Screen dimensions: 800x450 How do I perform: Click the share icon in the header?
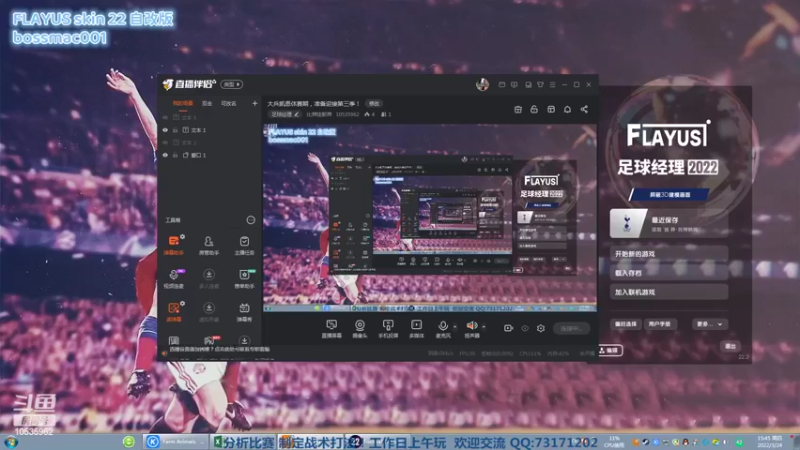pyautogui.click(x=584, y=109)
